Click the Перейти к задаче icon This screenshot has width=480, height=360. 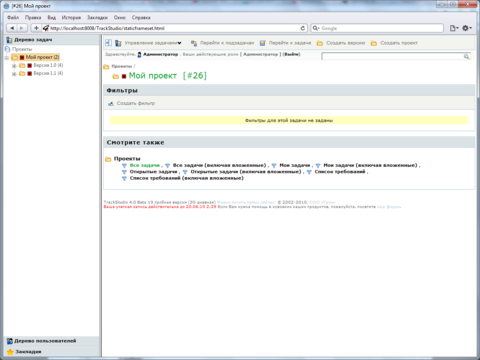pyautogui.click(x=263, y=43)
